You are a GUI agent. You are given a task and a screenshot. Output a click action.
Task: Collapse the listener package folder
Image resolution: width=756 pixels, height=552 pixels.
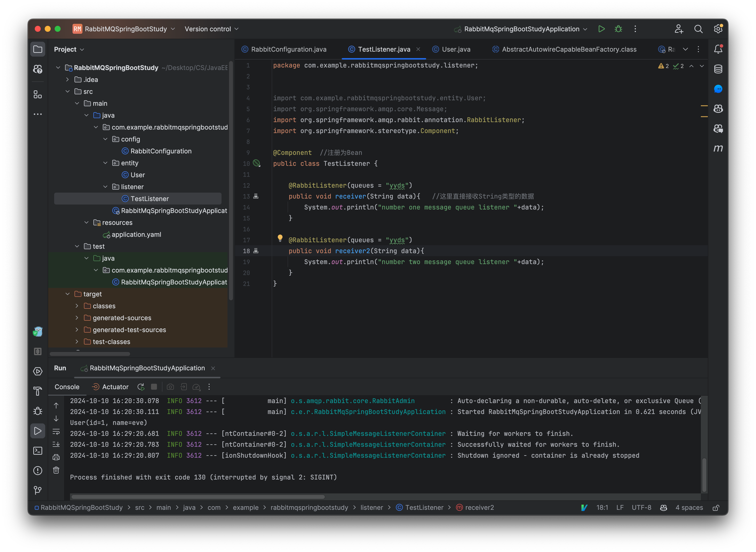point(106,186)
